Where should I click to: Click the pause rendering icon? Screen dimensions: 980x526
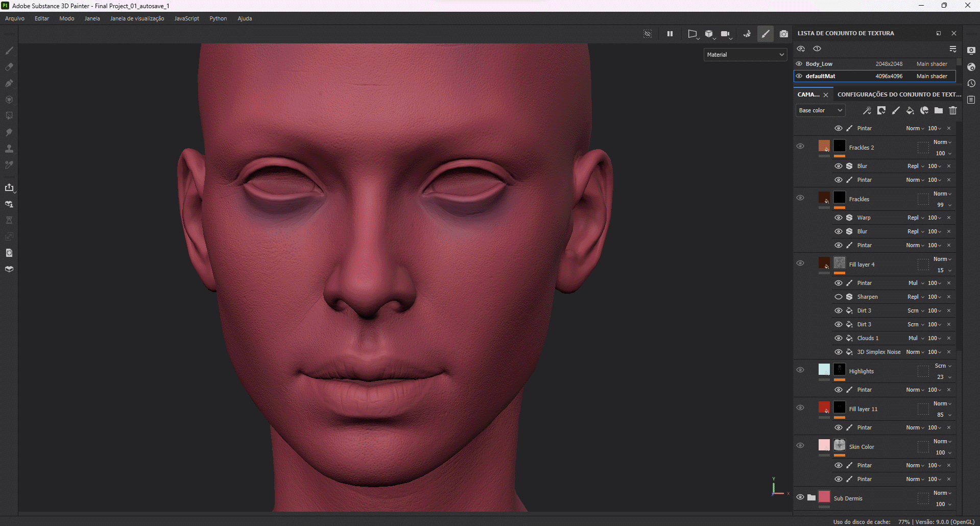pyautogui.click(x=670, y=34)
